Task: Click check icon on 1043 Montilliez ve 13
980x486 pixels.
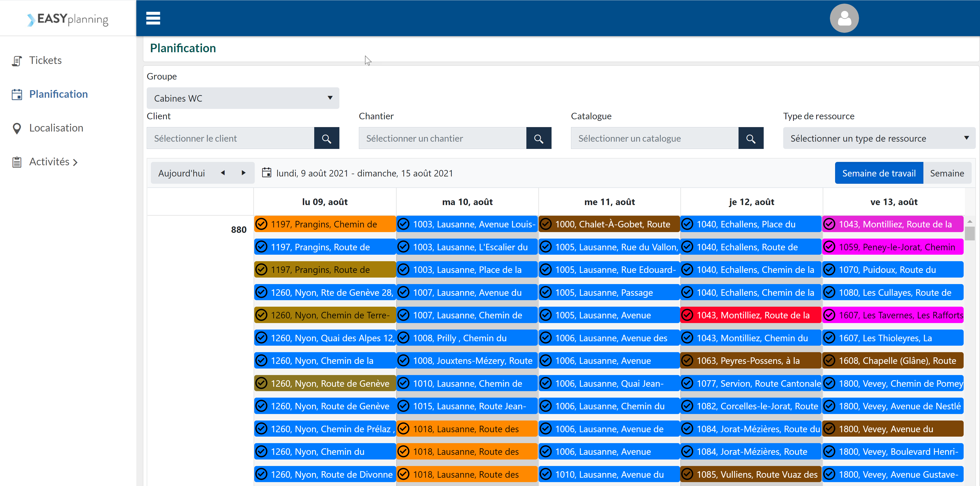Action: point(829,224)
